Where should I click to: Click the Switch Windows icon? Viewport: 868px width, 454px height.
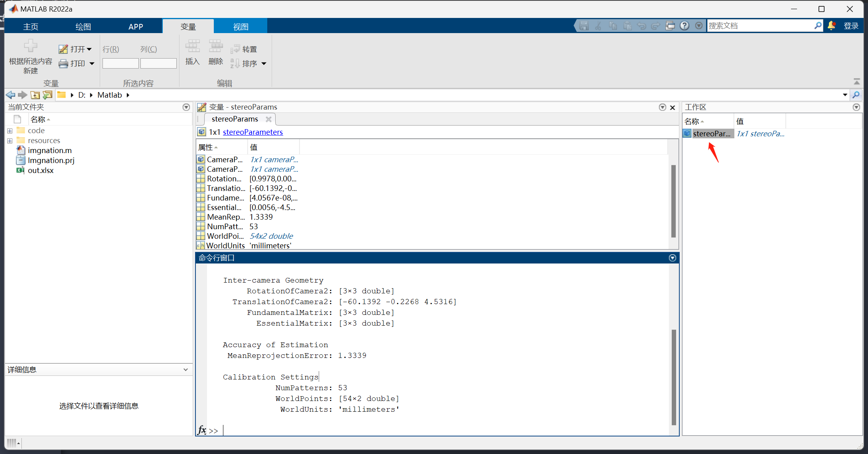[670, 26]
